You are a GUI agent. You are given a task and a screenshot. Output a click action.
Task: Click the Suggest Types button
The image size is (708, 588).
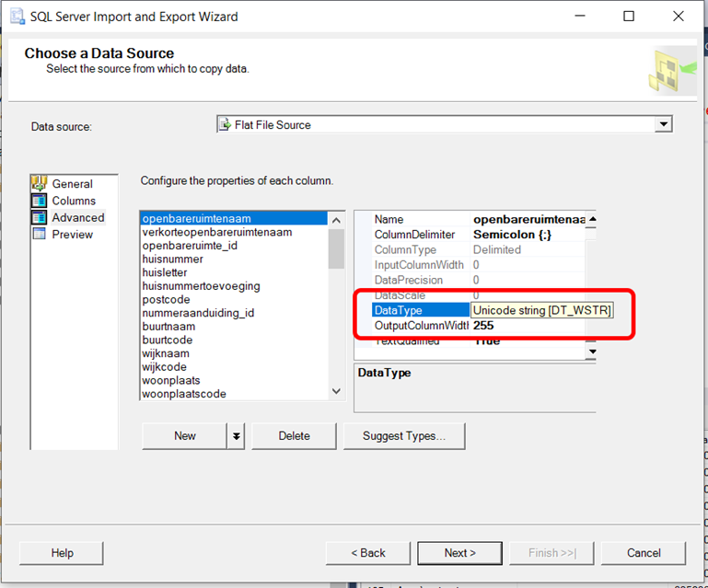pos(404,436)
